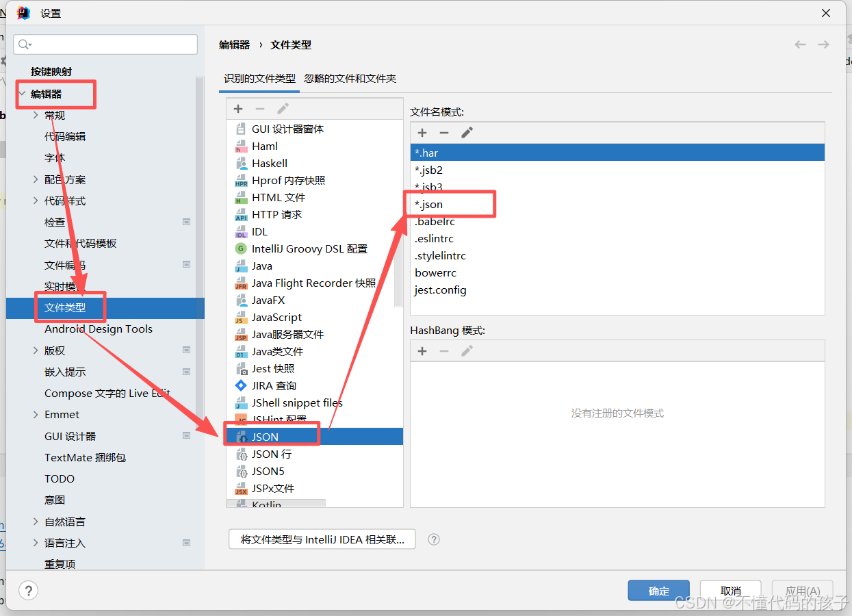Add a new HashBang pattern

[x=422, y=351]
